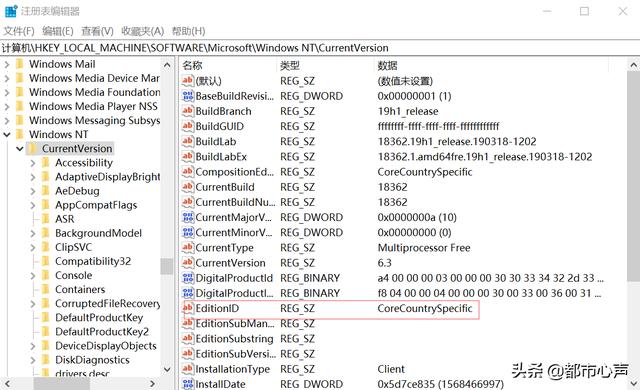Image resolution: width=640 pixels, height=390 pixels.
Task: Click the Client data value
Action: tap(391, 369)
